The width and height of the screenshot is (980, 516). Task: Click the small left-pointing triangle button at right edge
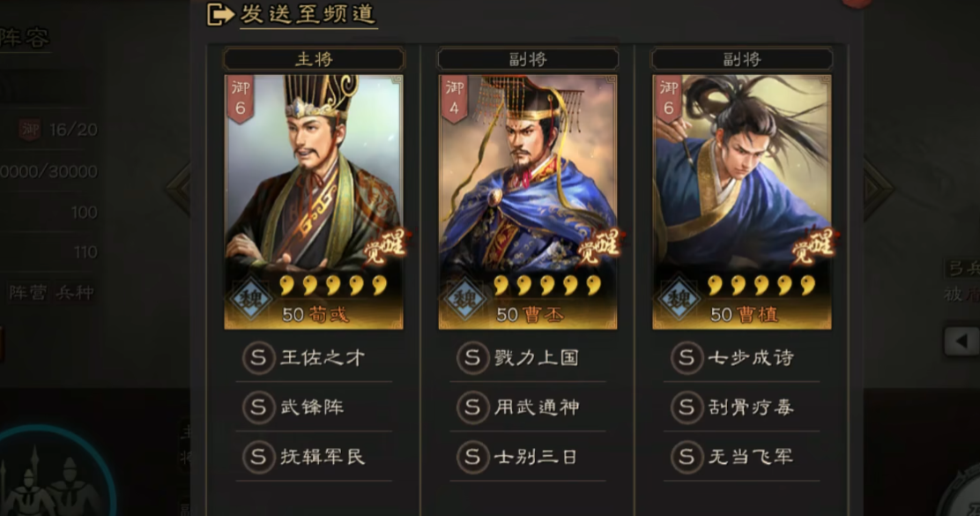click(x=961, y=341)
